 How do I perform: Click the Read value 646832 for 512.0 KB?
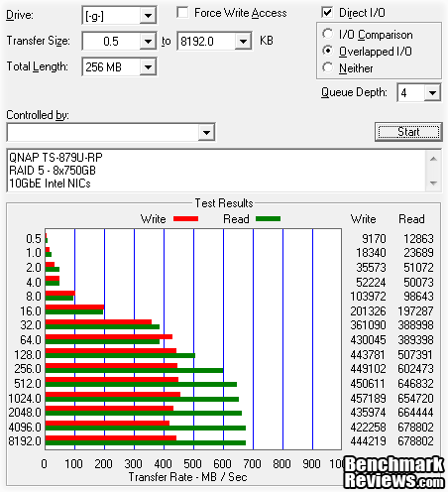pos(415,384)
